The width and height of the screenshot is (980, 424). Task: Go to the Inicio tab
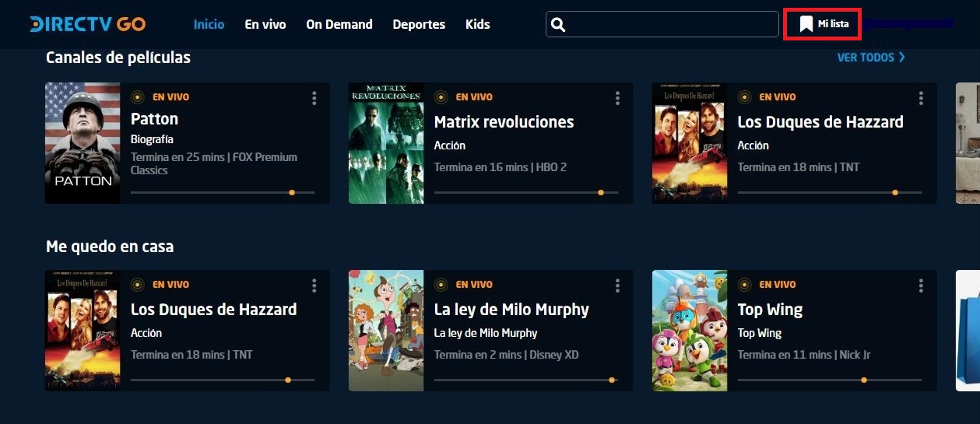[x=209, y=24]
